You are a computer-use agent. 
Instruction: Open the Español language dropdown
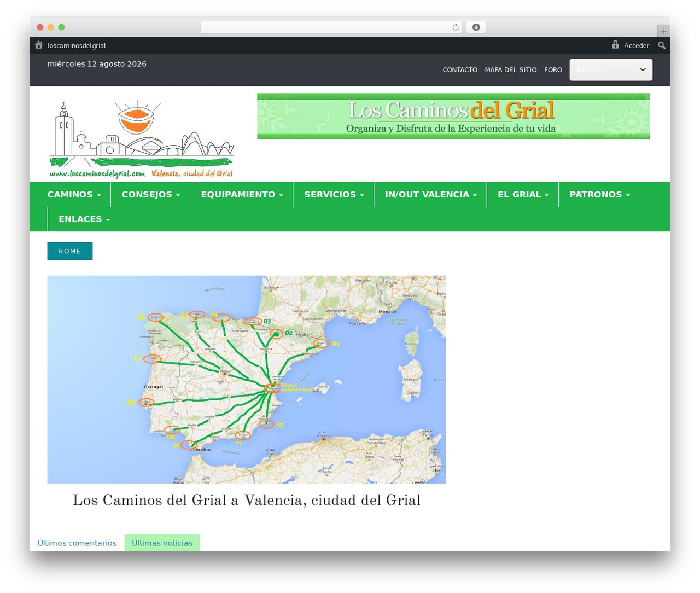pyautogui.click(x=611, y=69)
